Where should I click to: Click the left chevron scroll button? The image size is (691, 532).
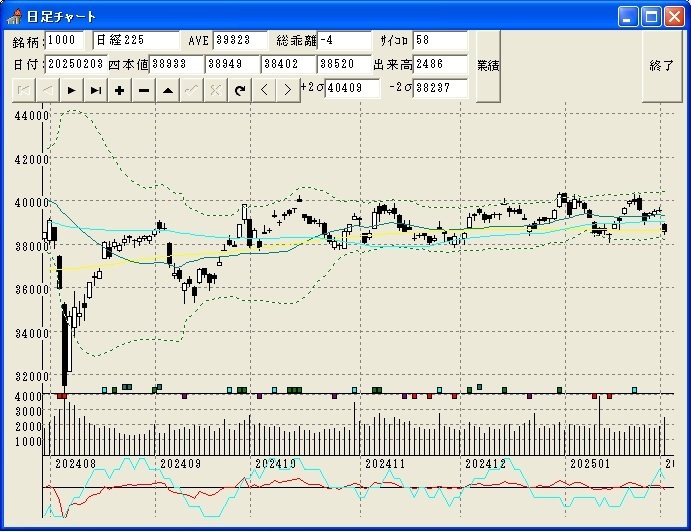click(x=264, y=90)
